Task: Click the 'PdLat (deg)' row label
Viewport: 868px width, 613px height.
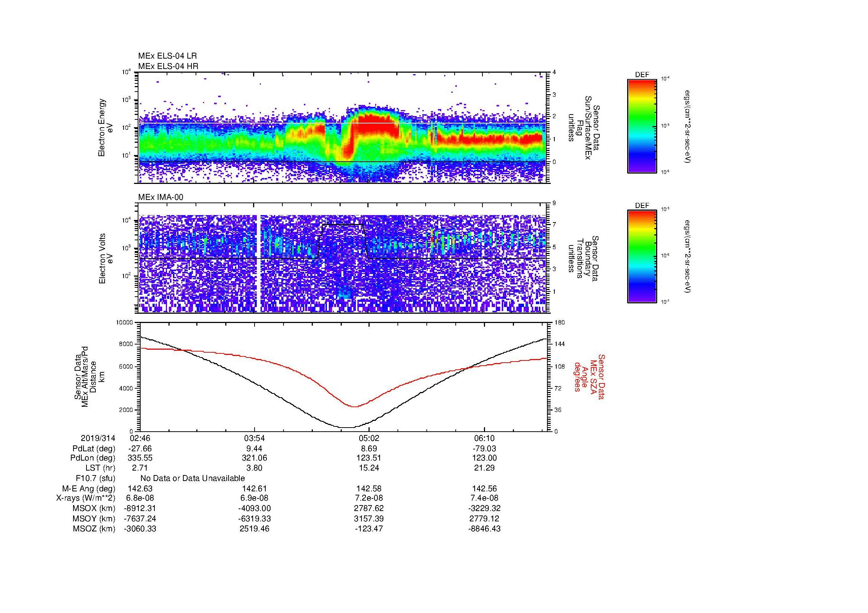Action: click(x=94, y=449)
